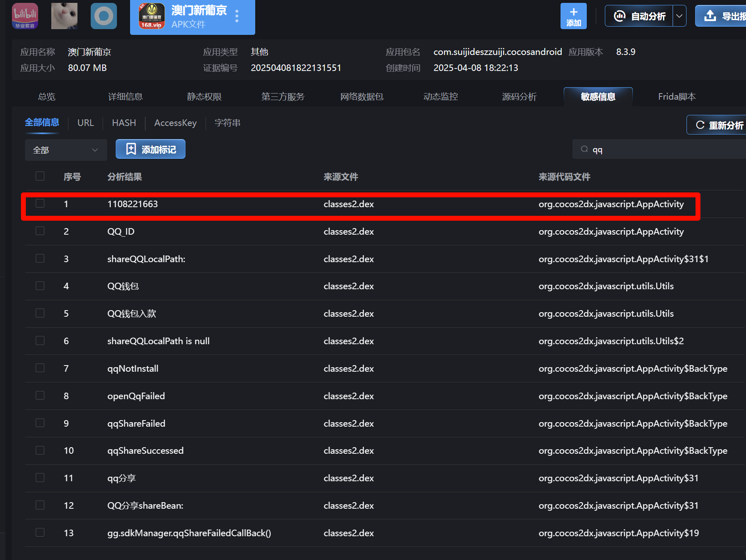This screenshot has width=746, height=560.
Task: Check the checkbox for QQ钱包入款 row
Action: tap(40, 313)
